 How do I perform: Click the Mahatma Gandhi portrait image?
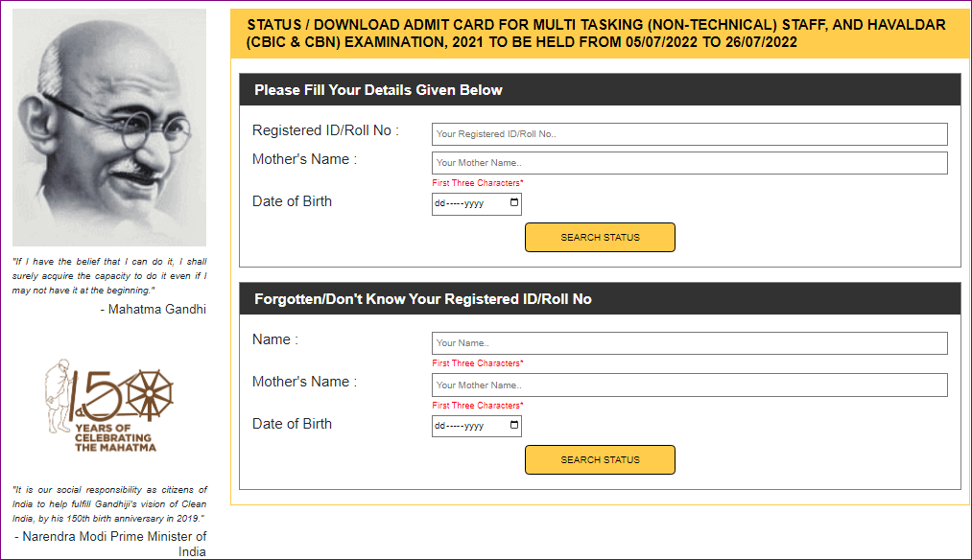point(108,128)
